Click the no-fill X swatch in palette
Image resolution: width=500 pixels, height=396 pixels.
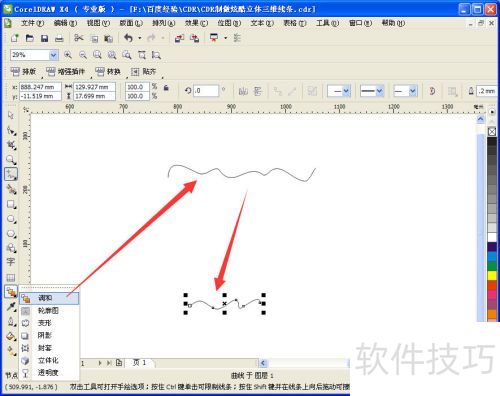coord(492,132)
